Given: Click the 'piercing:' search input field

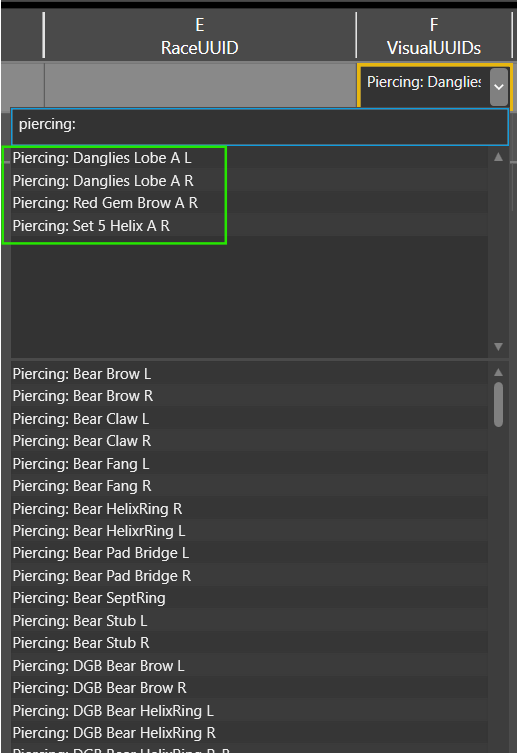Looking at the screenshot, I should (x=260, y=126).
